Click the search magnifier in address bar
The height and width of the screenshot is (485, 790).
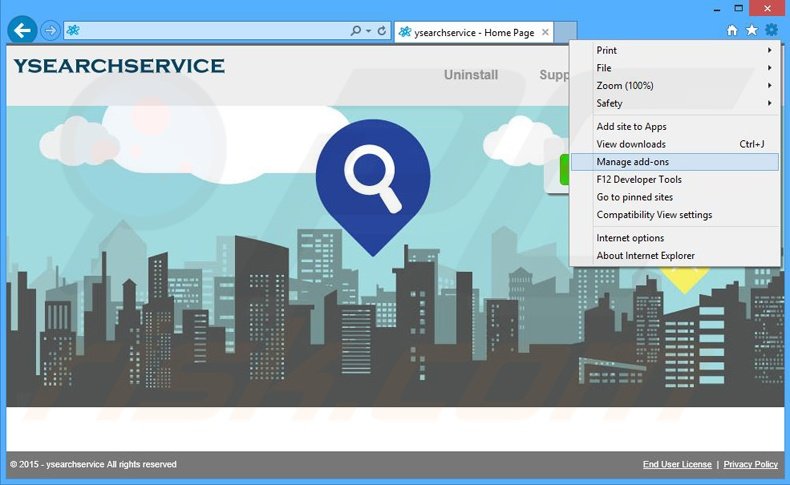(356, 31)
